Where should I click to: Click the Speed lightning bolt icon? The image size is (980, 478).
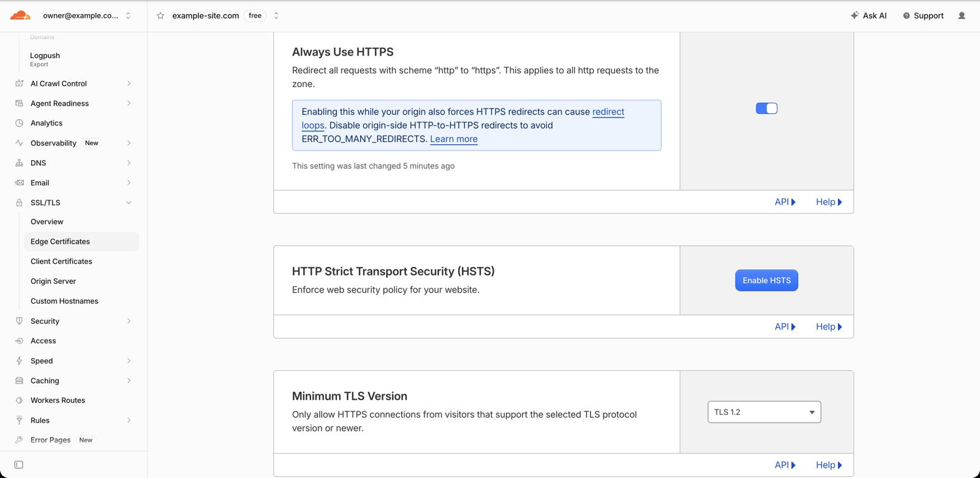pyautogui.click(x=19, y=360)
